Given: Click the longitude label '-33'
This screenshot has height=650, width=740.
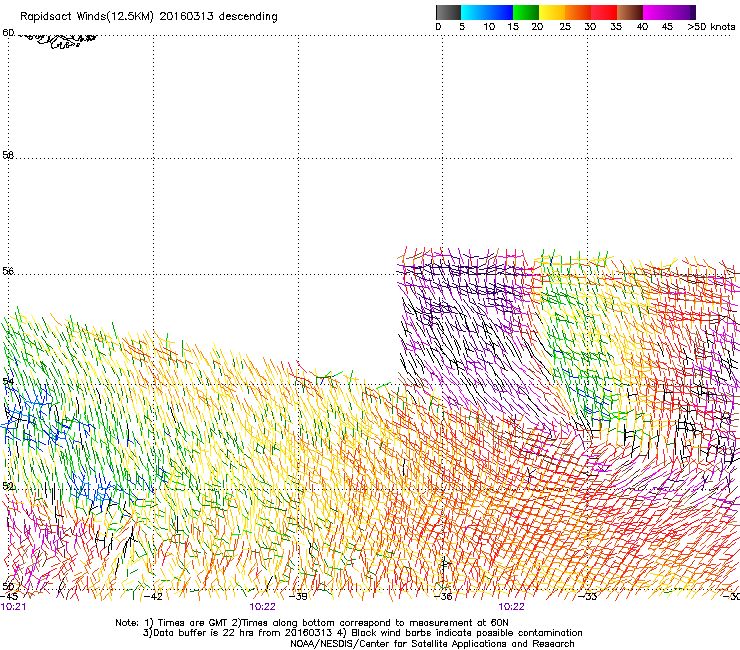Looking at the screenshot, I should point(588,596).
